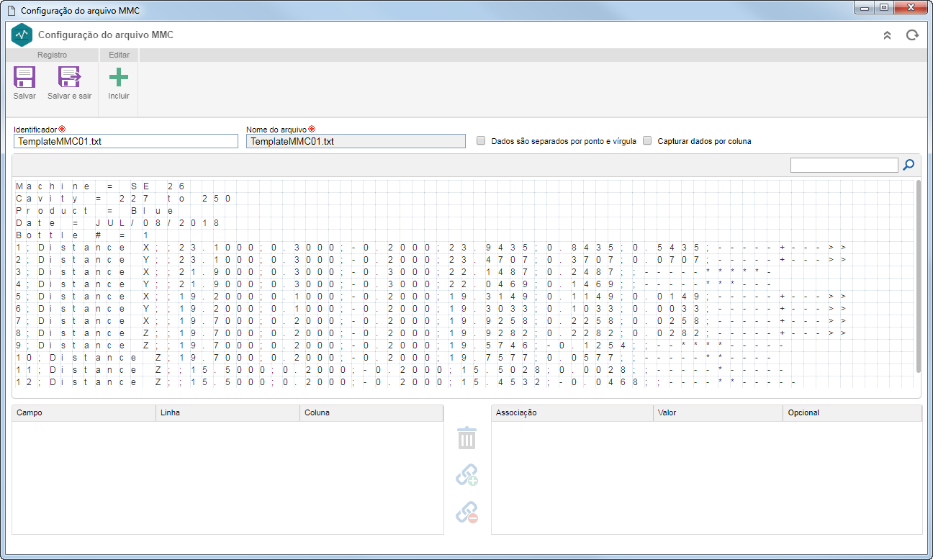Image resolution: width=933 pixels, height=560 pixels.
Task: Click the Editar group label
Action: [119, 55]
